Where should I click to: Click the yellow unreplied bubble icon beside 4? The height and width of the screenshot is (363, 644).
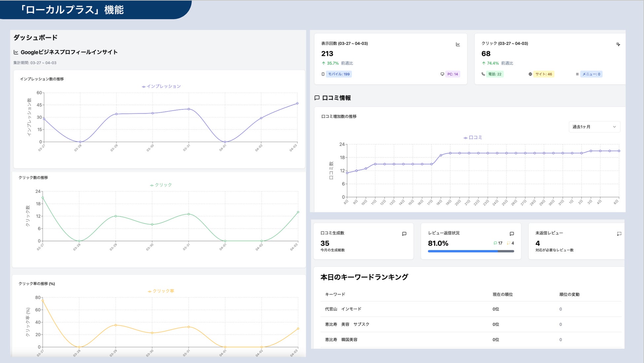[x=509, y=243]
